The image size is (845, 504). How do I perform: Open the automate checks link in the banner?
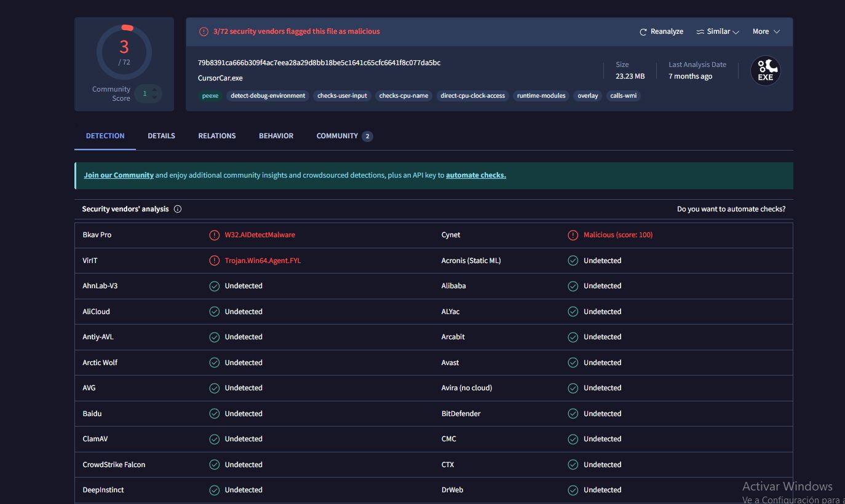tap(476, 175)
